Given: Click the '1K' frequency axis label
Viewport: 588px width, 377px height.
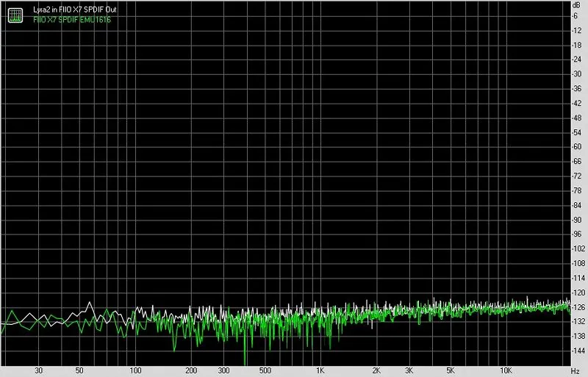Looking at the screenshot, I should (320, 370).
